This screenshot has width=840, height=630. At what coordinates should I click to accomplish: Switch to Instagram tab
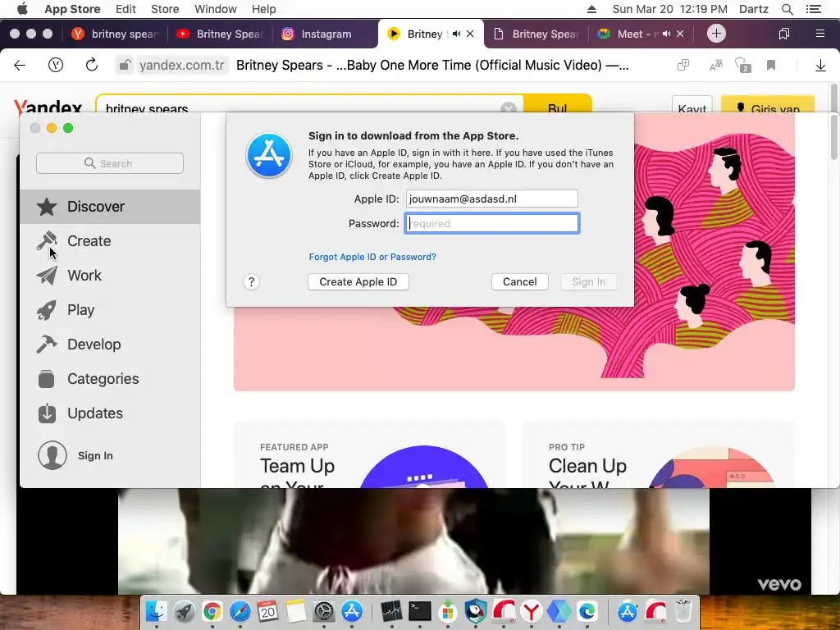point(324,34)
